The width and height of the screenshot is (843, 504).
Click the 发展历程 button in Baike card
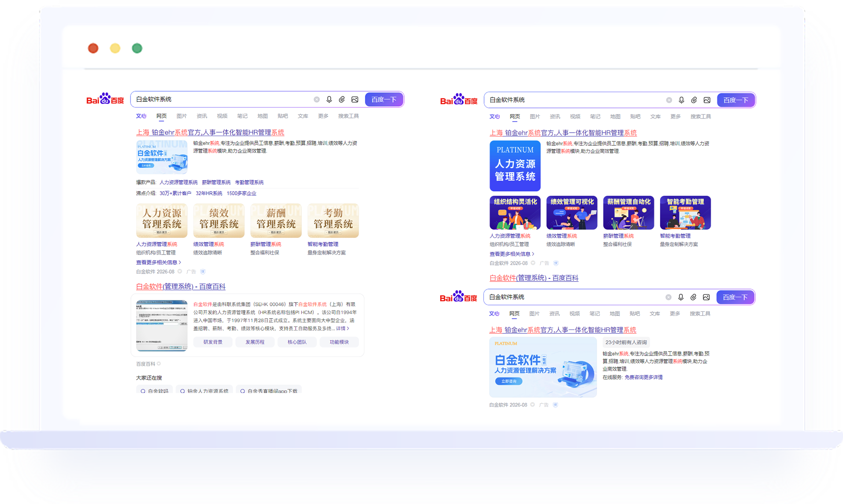pyautogui.click(x=255, y=342)
